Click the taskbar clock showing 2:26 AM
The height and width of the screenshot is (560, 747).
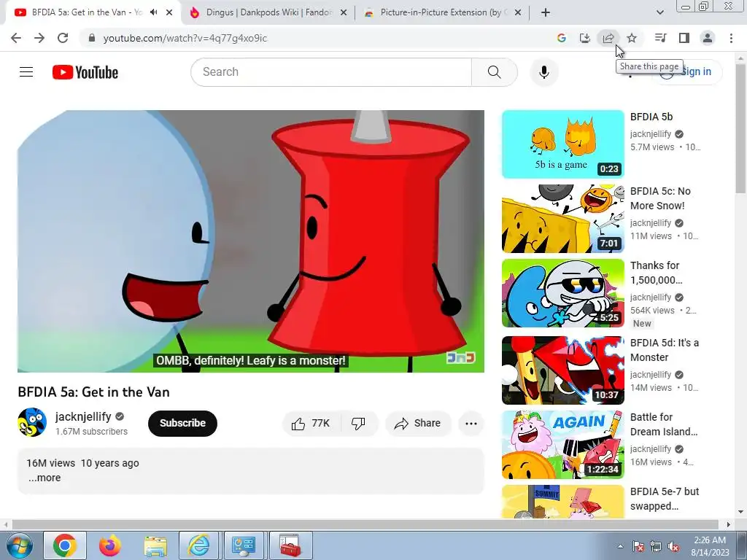[x=710, y=546]
